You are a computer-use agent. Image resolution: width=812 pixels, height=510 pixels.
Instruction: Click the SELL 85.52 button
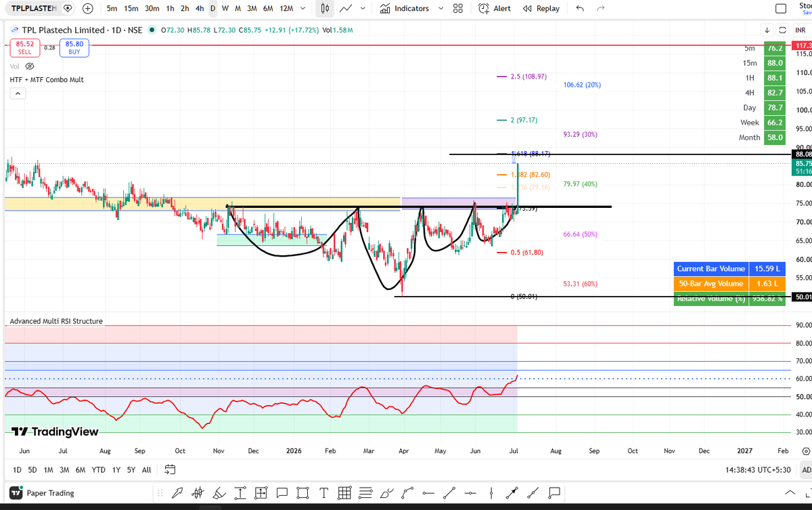pyautogui.click(x=25, y=47)
